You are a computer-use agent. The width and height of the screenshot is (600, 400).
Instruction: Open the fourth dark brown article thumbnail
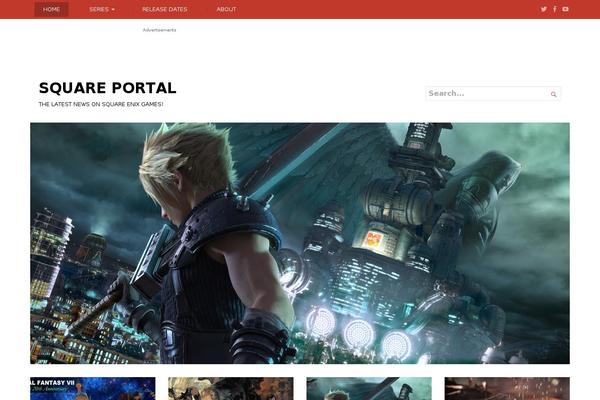(507, 389)
